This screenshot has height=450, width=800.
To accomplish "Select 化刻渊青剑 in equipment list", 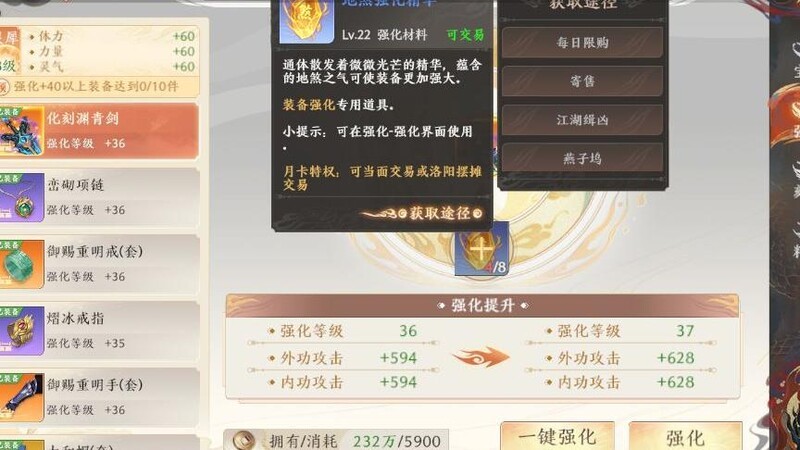I will [x=99, y=131].
